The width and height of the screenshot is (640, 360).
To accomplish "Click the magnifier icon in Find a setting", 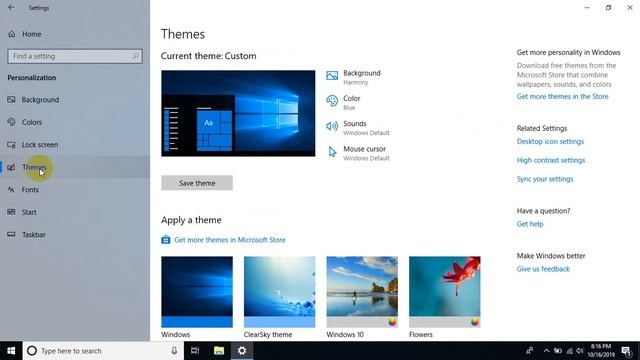I will [x=135, y=56].
